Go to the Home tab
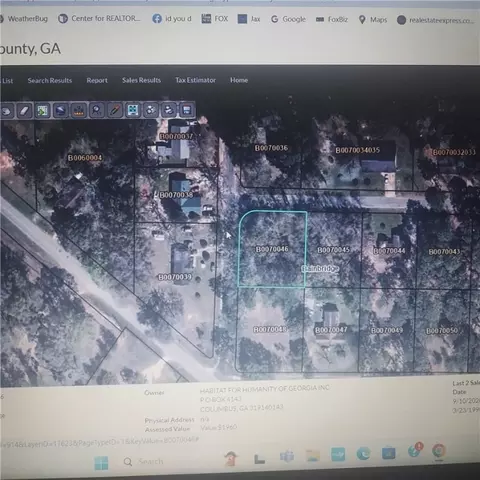This screenshot has width=480, height=480. pos(239,80)
